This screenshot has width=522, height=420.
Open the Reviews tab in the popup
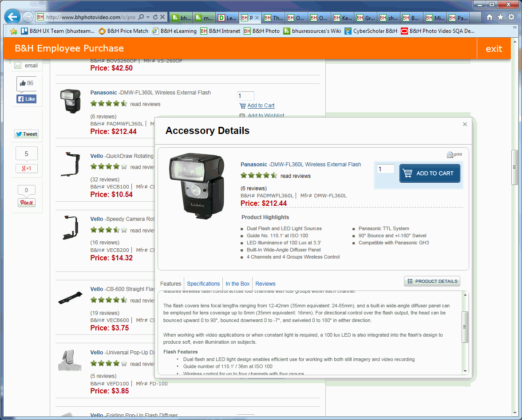coord(265,284)
